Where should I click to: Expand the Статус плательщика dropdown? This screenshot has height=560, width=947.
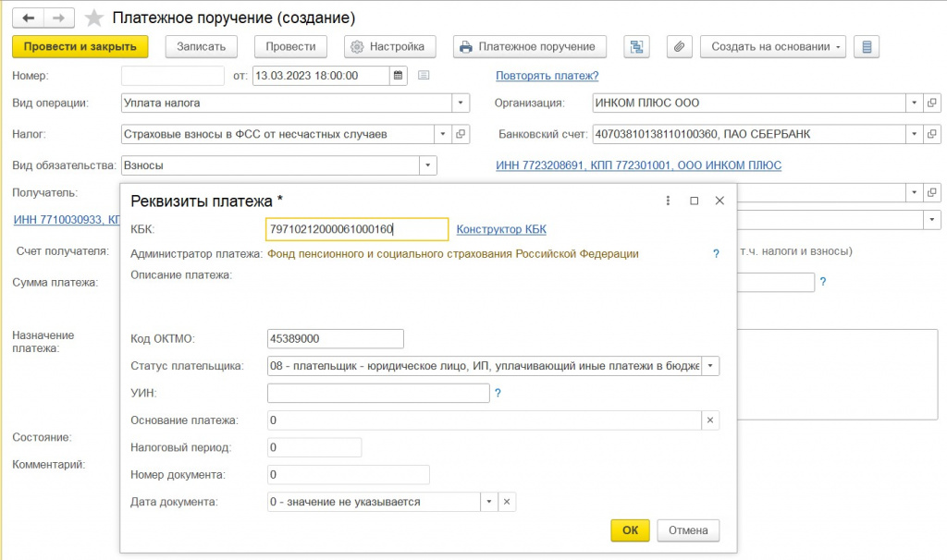[710, 366]
